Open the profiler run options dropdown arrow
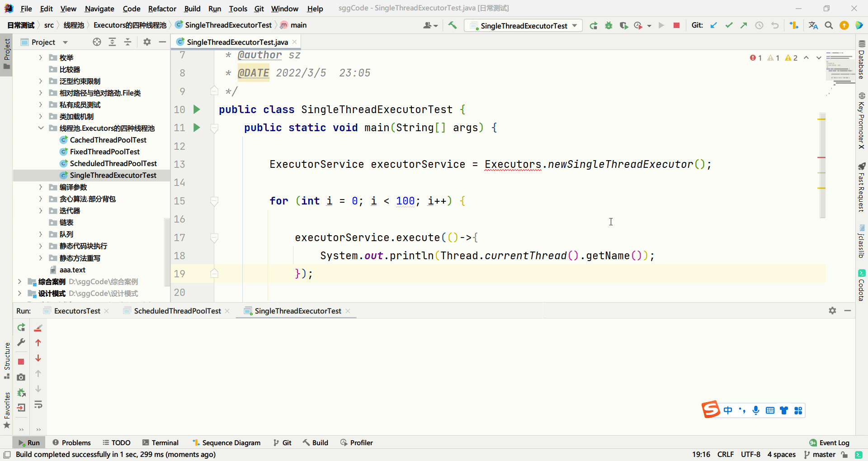 pos(649,26)
